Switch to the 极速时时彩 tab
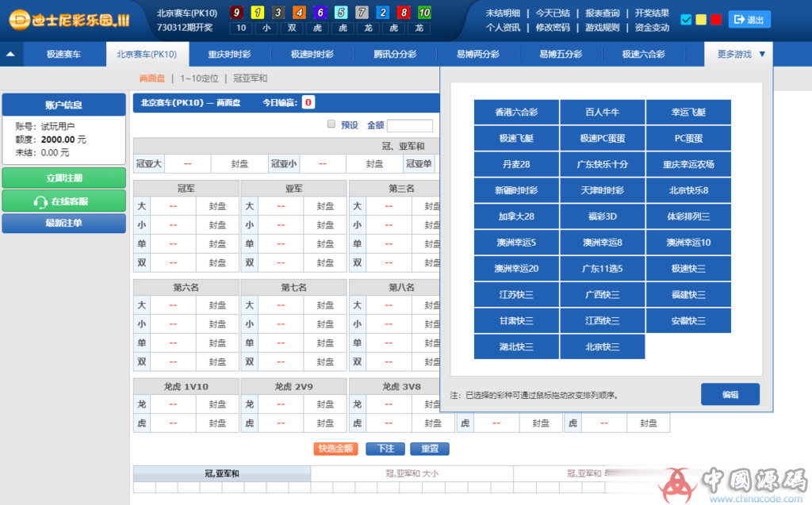 (312, 54)
